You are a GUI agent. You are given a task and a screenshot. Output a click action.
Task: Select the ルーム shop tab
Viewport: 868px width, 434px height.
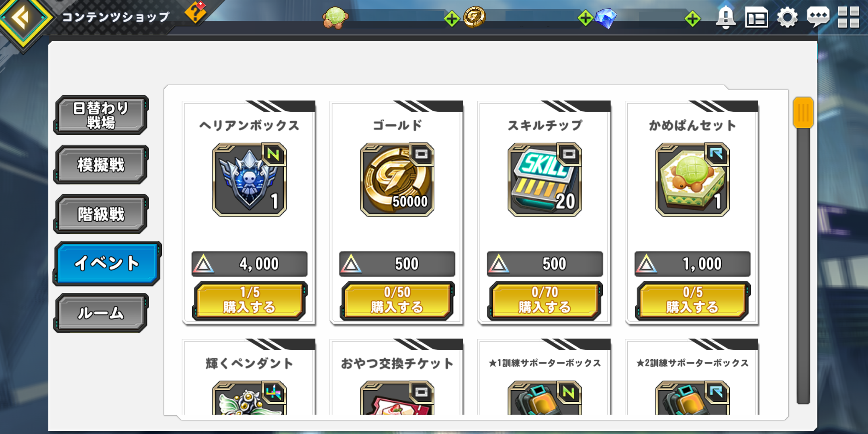pos(101,313)
